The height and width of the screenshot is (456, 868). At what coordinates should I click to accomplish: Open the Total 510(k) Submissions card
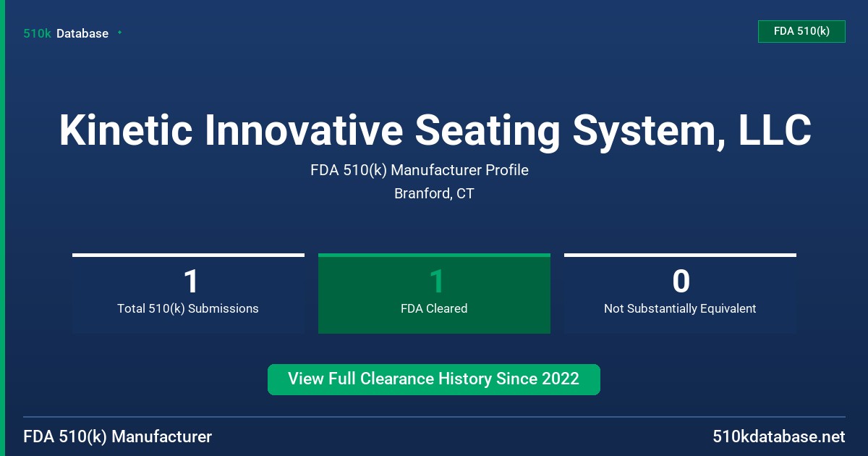click(x=188, y=293)
